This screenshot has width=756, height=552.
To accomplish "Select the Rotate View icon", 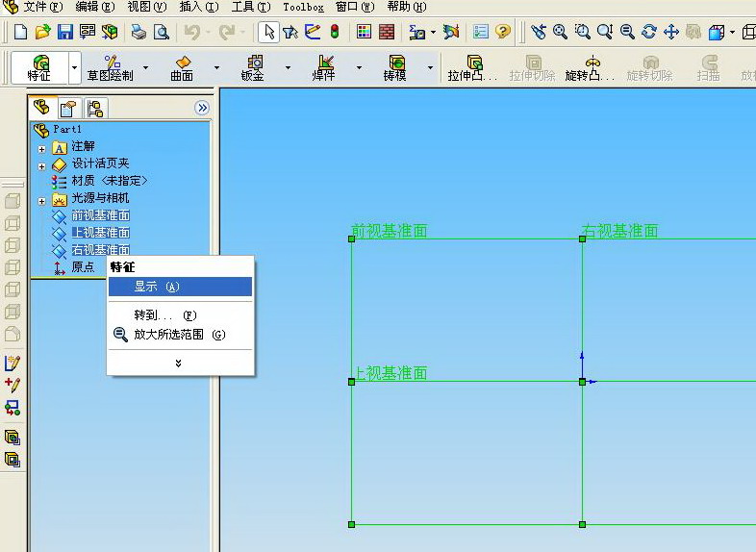I will [x=649, y=33].
